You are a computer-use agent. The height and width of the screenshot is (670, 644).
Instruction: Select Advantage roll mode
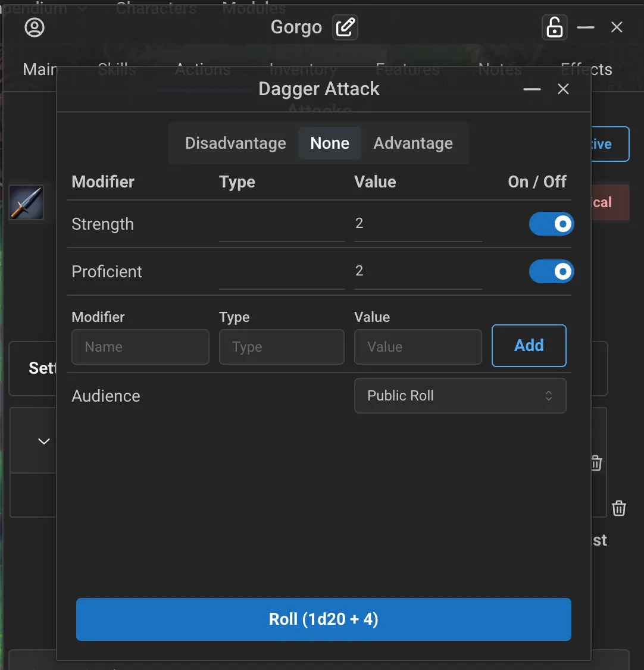[413, 143]
